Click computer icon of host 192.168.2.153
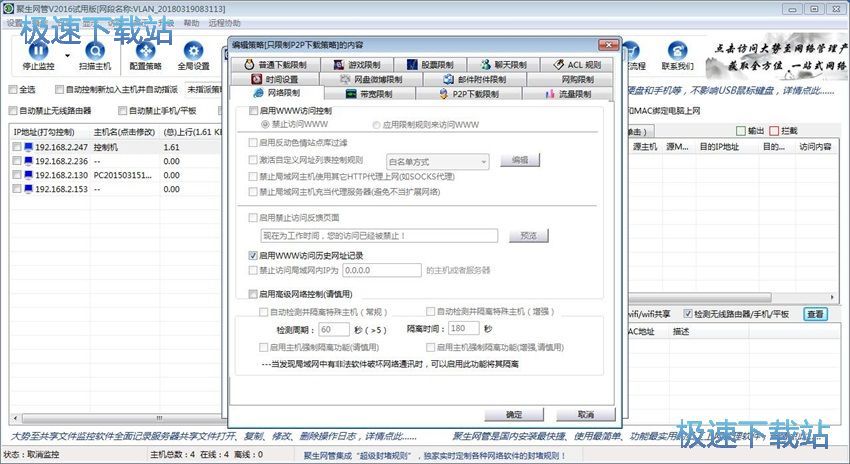 click(x=29, y=189)
